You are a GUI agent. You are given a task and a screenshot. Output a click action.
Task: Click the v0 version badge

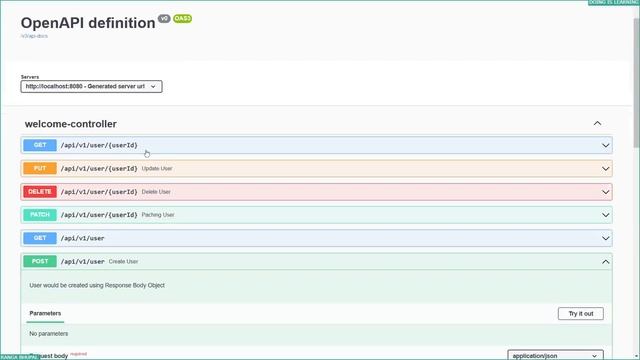tap(164, 18)
